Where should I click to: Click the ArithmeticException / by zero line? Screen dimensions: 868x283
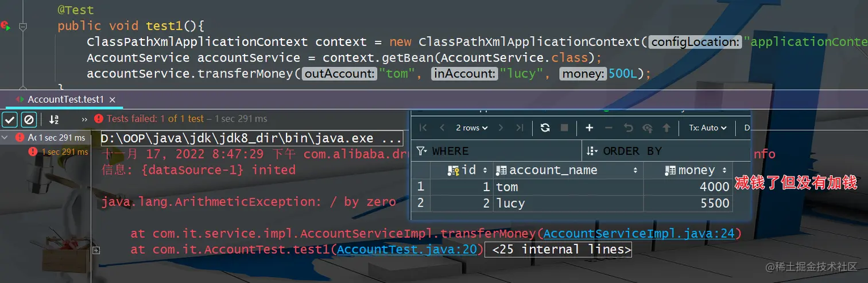(x=249, y=202)
